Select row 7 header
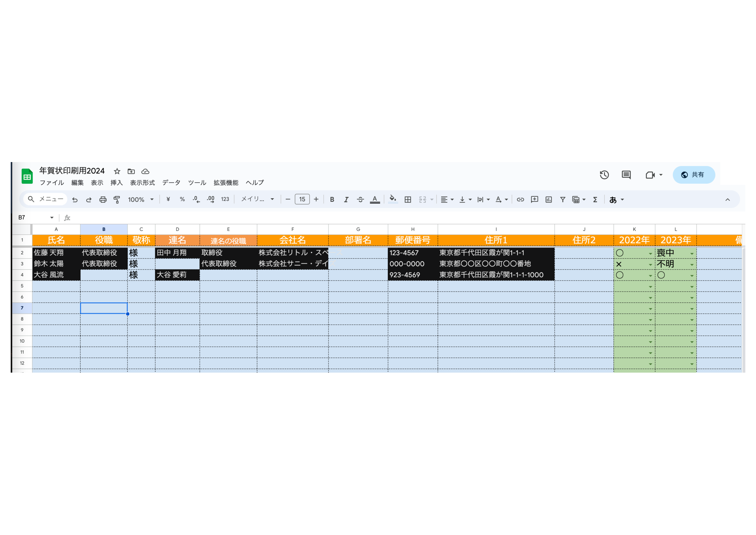This screenshot has width=756, height=535. click(x=22, y=308)
